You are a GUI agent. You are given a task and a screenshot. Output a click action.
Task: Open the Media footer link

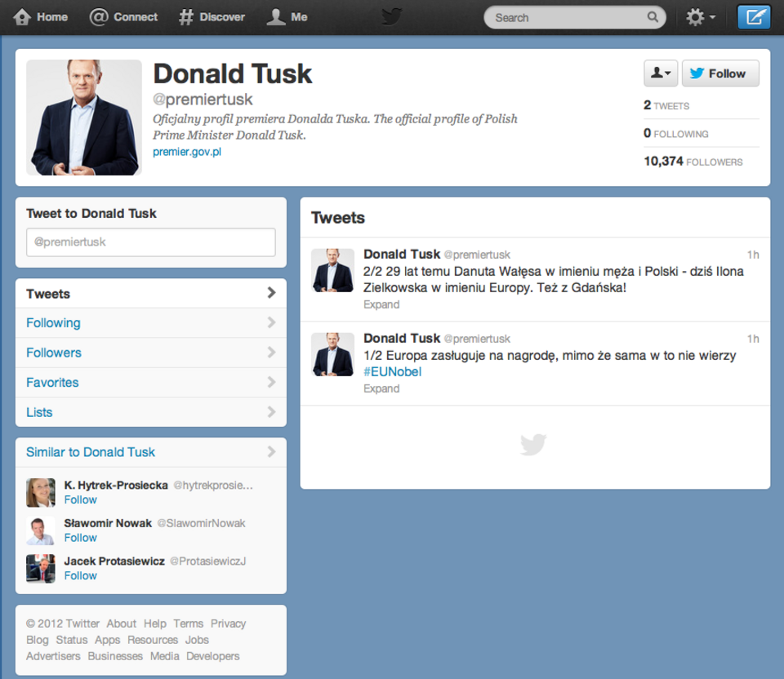tap(165, 656)
